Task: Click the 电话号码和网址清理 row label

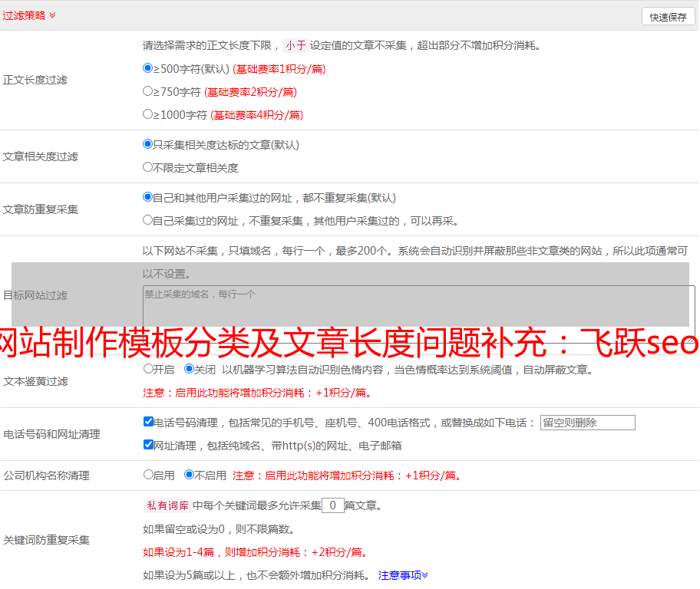Action: pyautogui.click(x=51, y=434)
